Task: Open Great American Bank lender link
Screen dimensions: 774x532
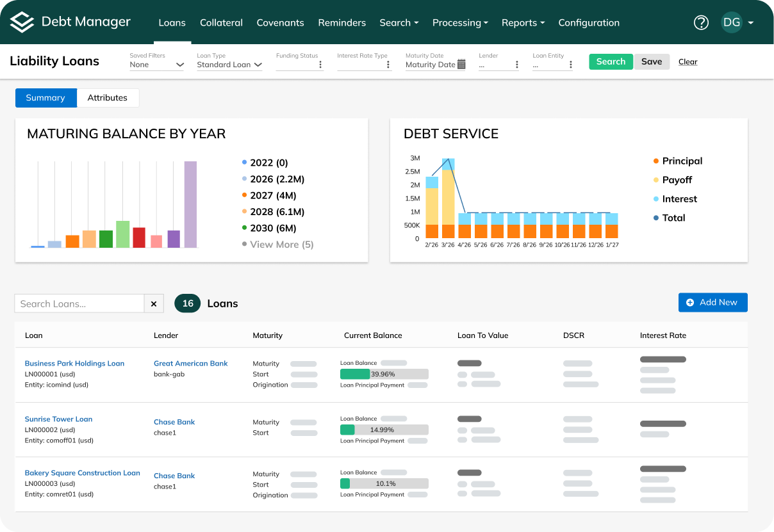Action: (x=191, y=363)
